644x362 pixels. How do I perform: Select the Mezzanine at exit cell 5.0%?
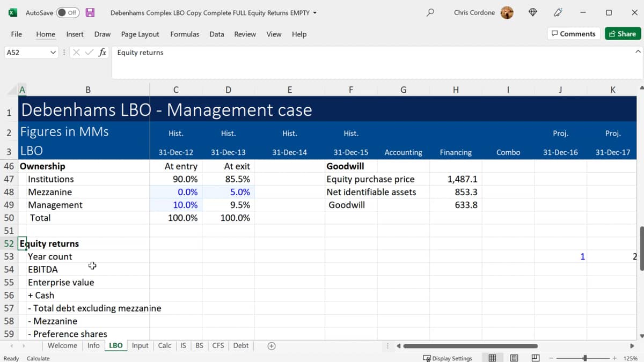[x=228, y=192]
